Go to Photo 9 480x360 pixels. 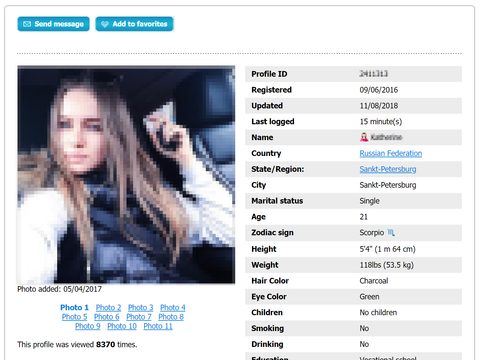(x=88, y=326)
